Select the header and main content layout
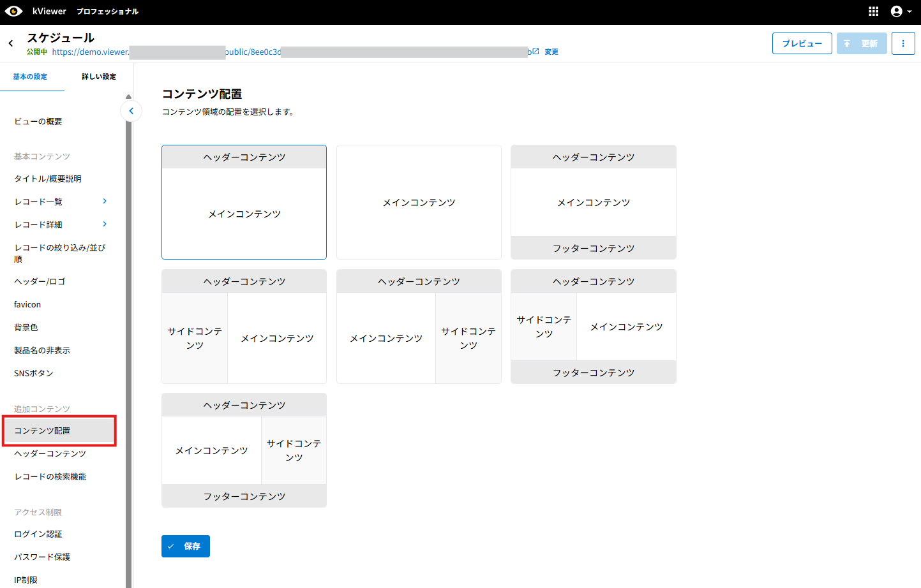This screenshot has width=921, height=588. (x=244, y=202)
